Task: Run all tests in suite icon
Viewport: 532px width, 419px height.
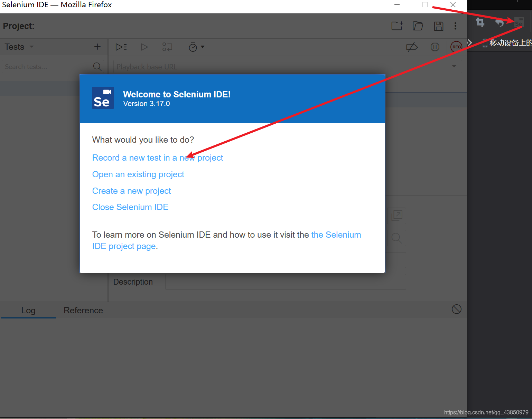Action: (x=121, y=47)
